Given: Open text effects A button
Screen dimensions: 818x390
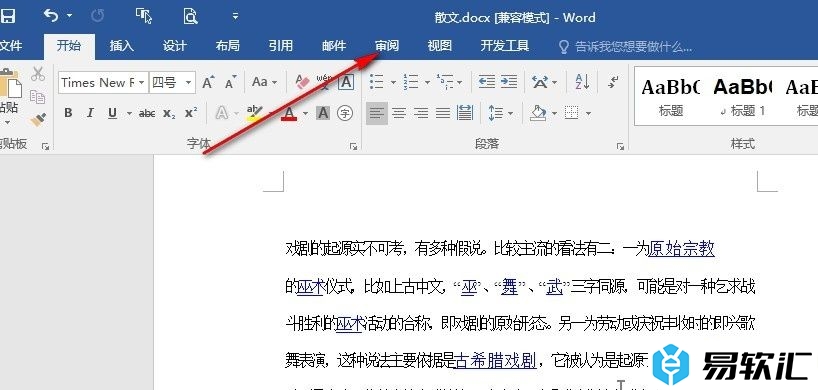Looking at the screenshot, I should coord(222,113).
